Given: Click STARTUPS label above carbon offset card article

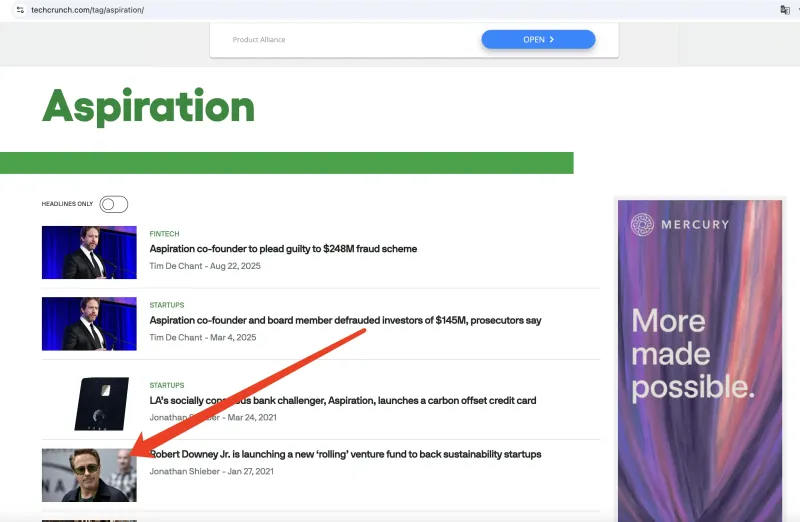Looking at the screenshot, I should [167, 385].
